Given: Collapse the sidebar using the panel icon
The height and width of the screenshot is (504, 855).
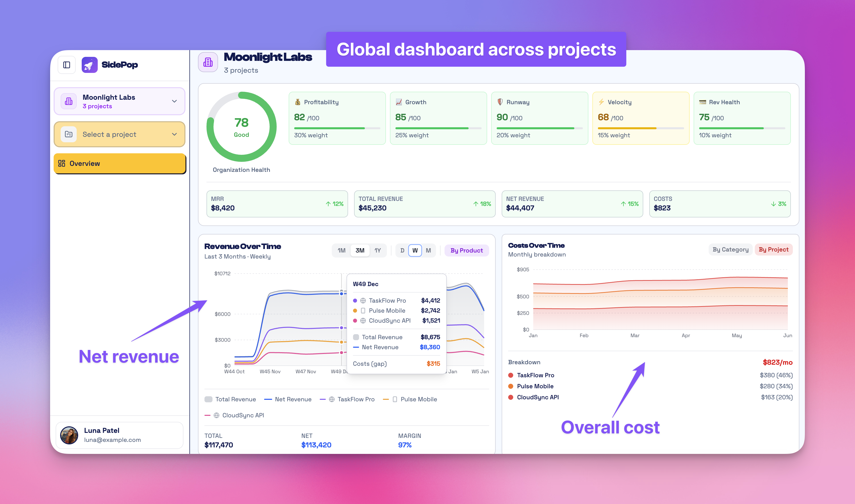Looking at the screenshot, I should (x=67, y=65).
